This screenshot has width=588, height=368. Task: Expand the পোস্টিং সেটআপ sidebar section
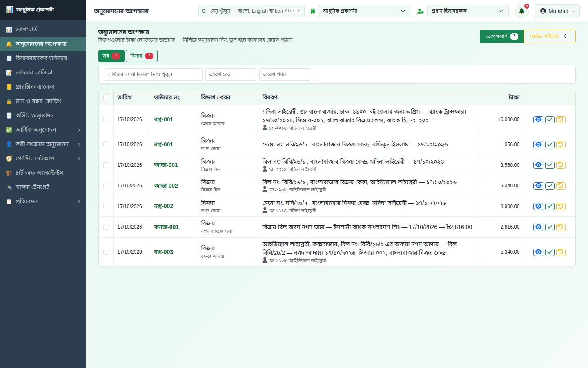(43, 158)
